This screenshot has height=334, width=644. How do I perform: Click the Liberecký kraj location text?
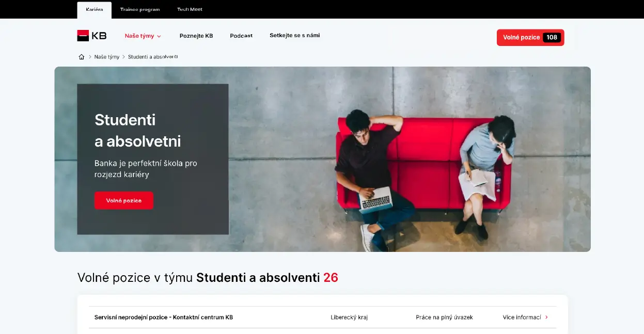pos(349,317)
